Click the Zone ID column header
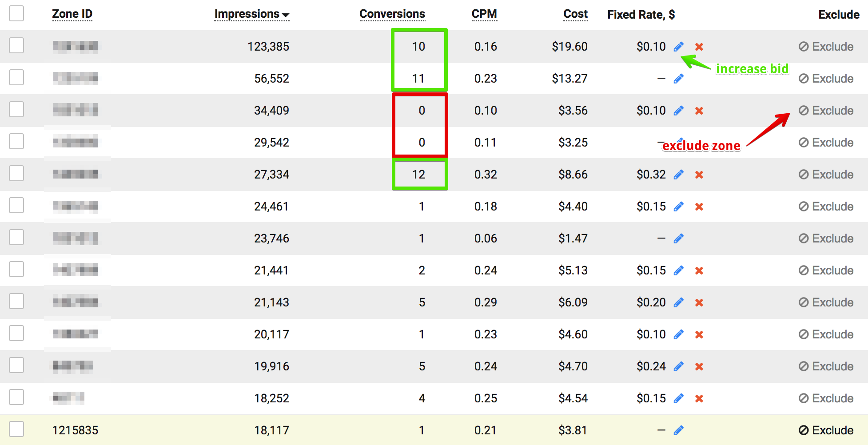This screenshot has height=445, width=868. click(x=72, y=14)
